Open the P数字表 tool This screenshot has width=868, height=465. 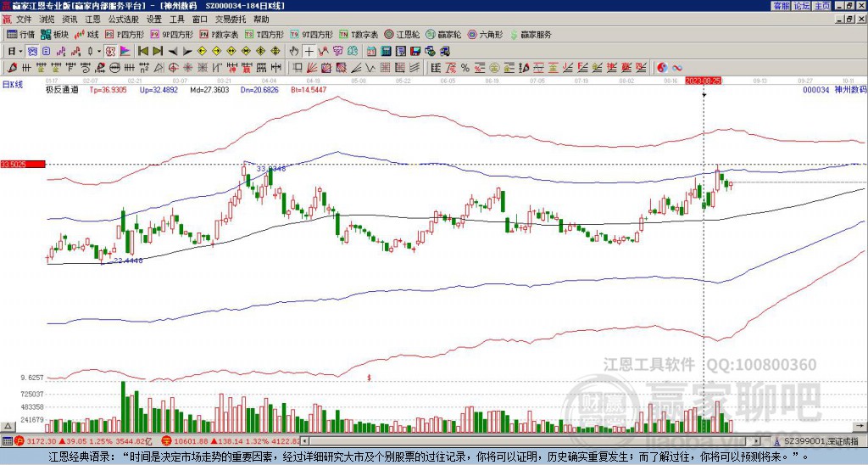click(x=219, y=34)
